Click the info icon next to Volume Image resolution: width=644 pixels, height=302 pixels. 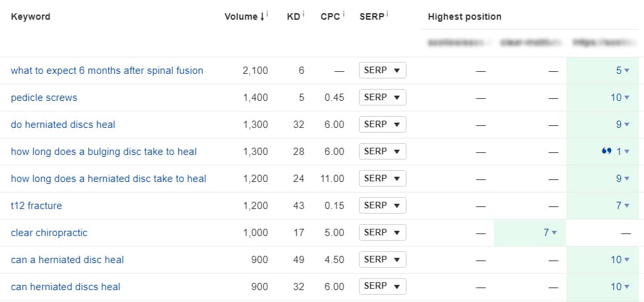point(267,15)
